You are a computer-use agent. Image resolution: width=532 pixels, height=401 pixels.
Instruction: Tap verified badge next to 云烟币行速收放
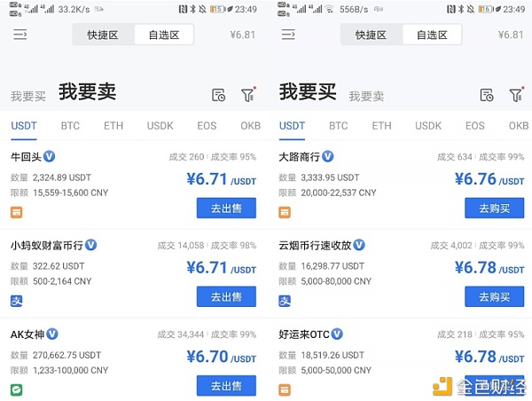click(359, 245)
